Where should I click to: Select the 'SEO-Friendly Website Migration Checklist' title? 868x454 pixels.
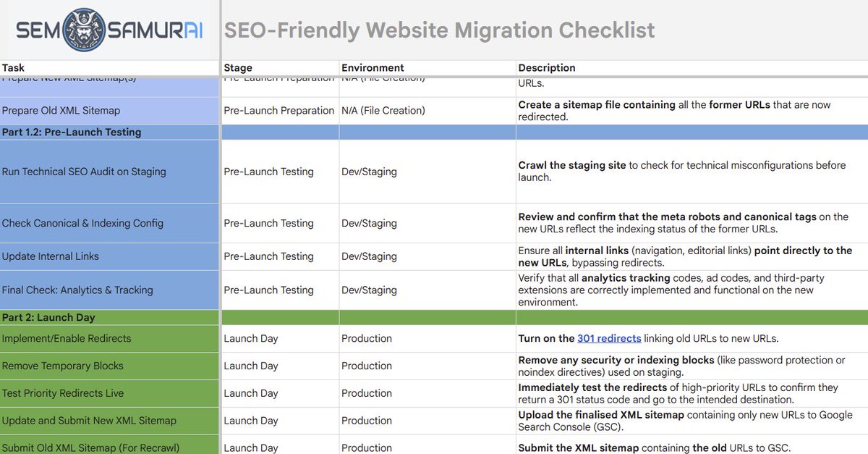(439, 30)
